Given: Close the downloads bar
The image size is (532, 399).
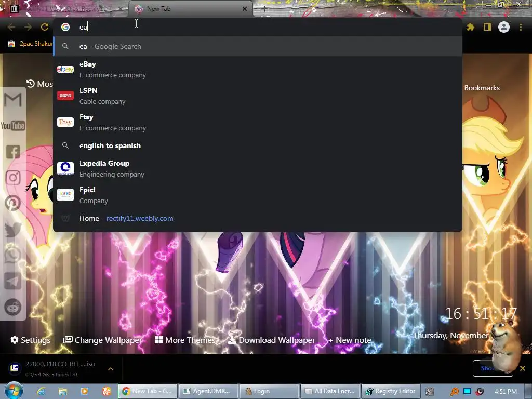Looking at the screenshot, I should [523, 368].
